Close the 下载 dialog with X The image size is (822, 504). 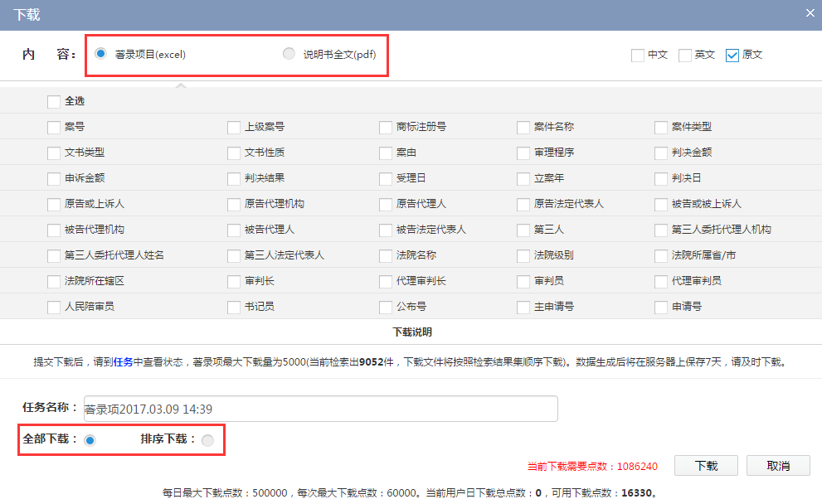(x=810, y=13)
